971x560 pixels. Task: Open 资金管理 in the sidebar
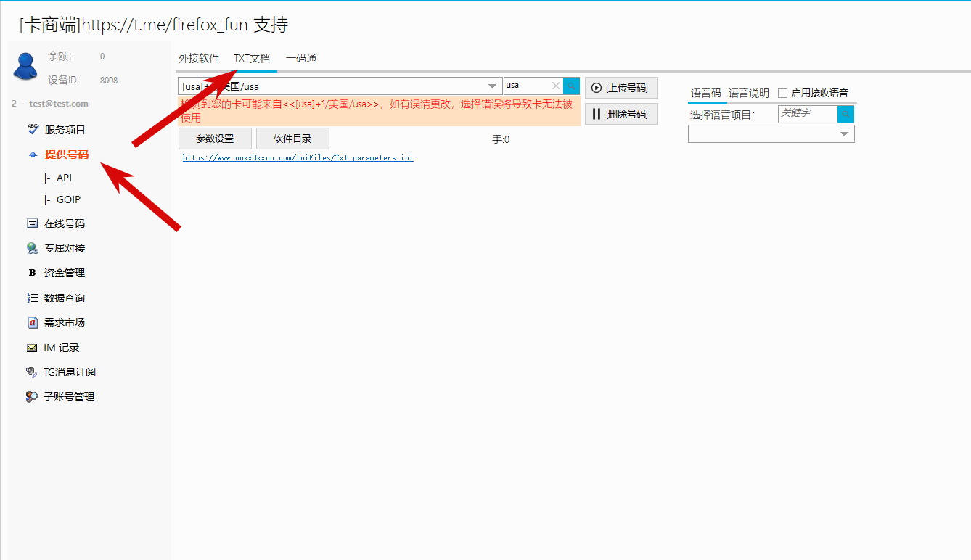click(x=65, y=273)
